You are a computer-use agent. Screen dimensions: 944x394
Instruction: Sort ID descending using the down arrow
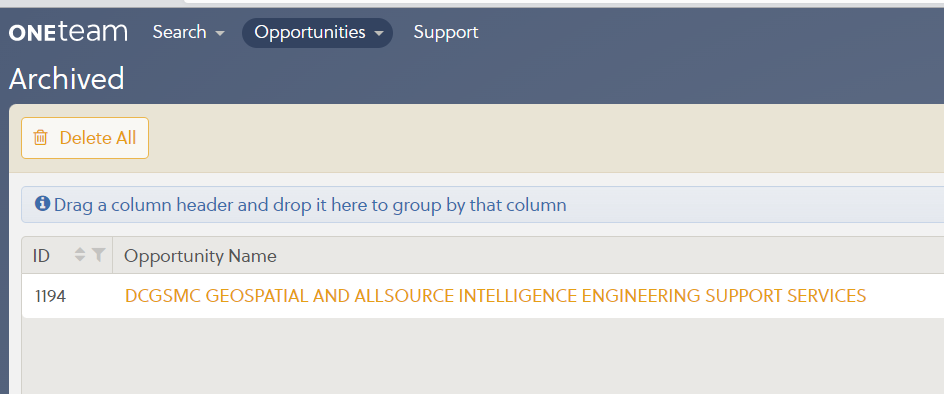79,259
